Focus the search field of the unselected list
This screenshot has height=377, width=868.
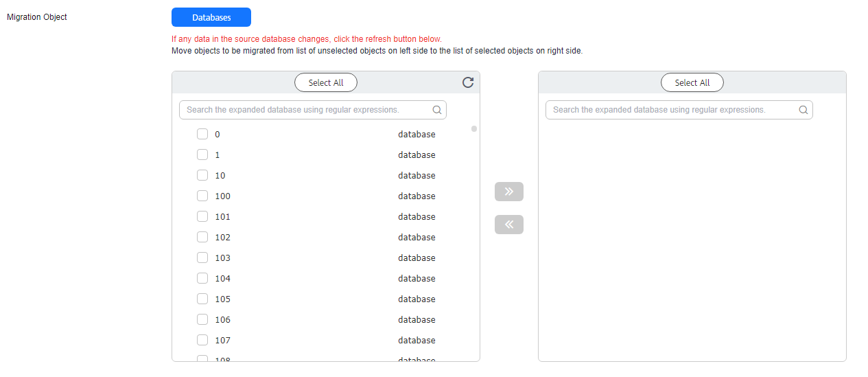[313, 110]
